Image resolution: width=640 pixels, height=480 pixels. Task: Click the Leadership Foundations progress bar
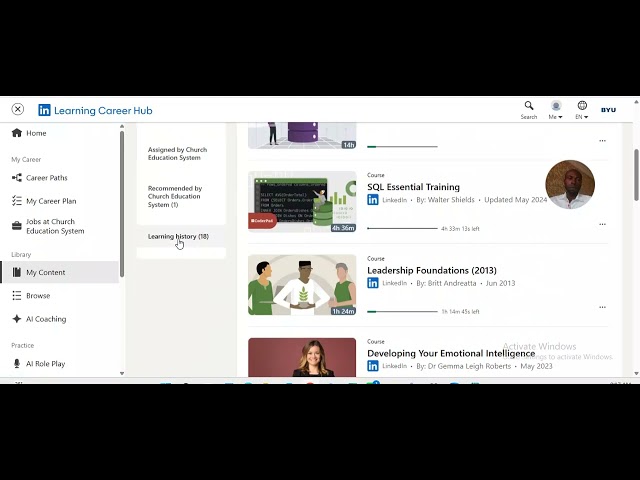click(402, 311)
